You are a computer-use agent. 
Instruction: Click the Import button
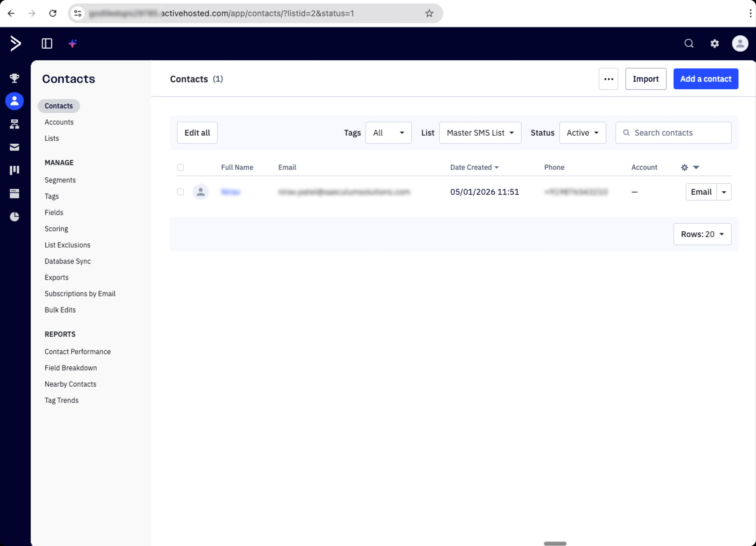[x=646, y=79]
